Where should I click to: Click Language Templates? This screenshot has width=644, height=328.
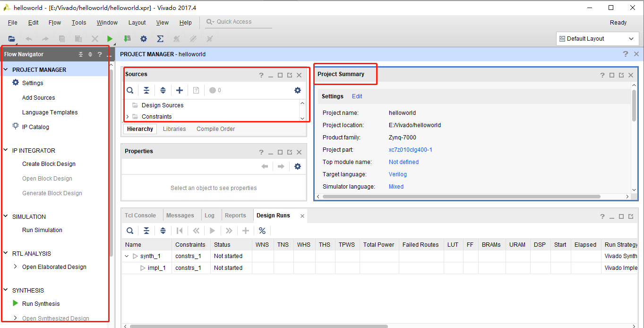coord(50,112)
